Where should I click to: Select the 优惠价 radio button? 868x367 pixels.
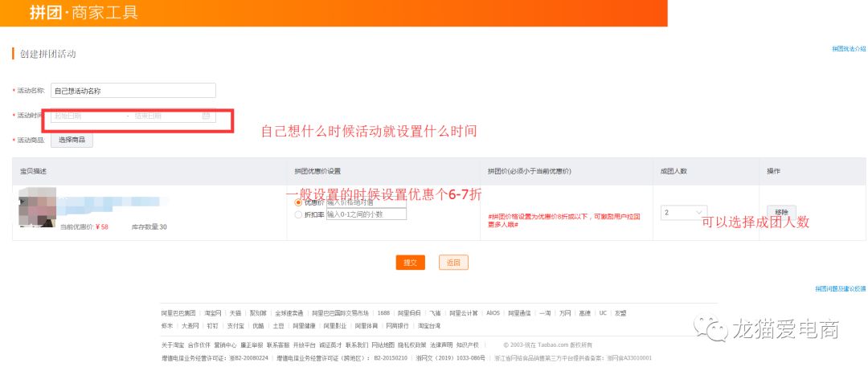(x=298, y=202)
